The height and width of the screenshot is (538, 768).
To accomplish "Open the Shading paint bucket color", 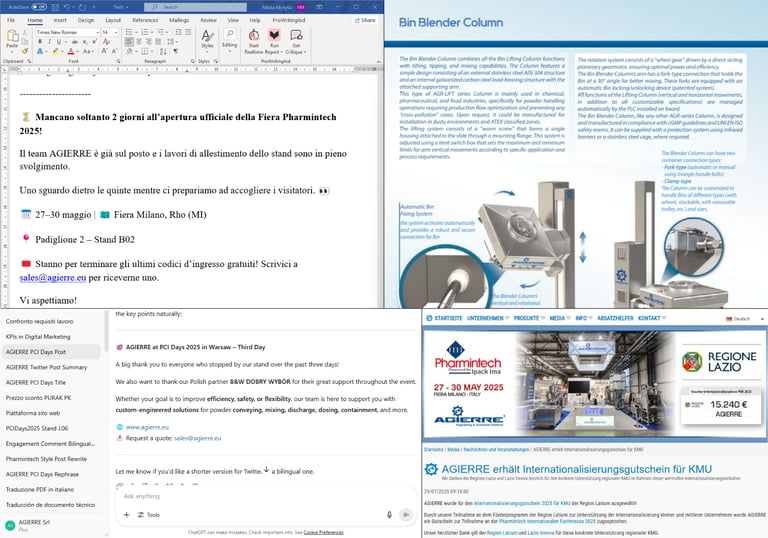I will pyautogui.click(x=129, y=51).
